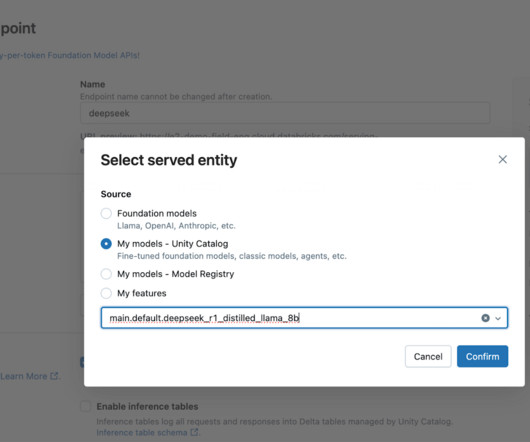Image resolution: width=530 pixels, height=442 pixels.
Task: Click the Foundation models label text
Action: click(157, 213)
